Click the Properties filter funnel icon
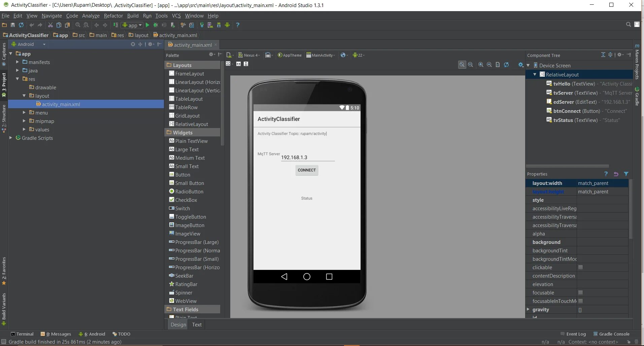644x346 pixels. pyautogui.click(x=626, y=174)
